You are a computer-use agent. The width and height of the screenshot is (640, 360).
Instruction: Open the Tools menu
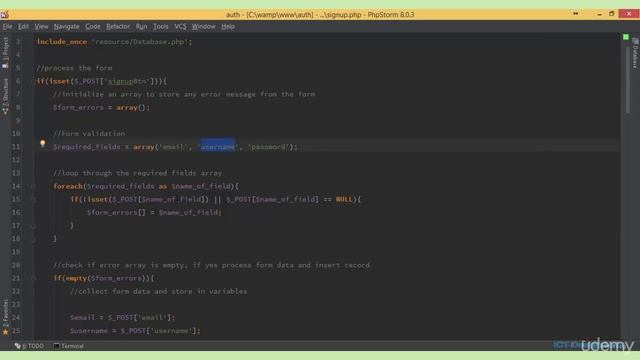(161, 27)
